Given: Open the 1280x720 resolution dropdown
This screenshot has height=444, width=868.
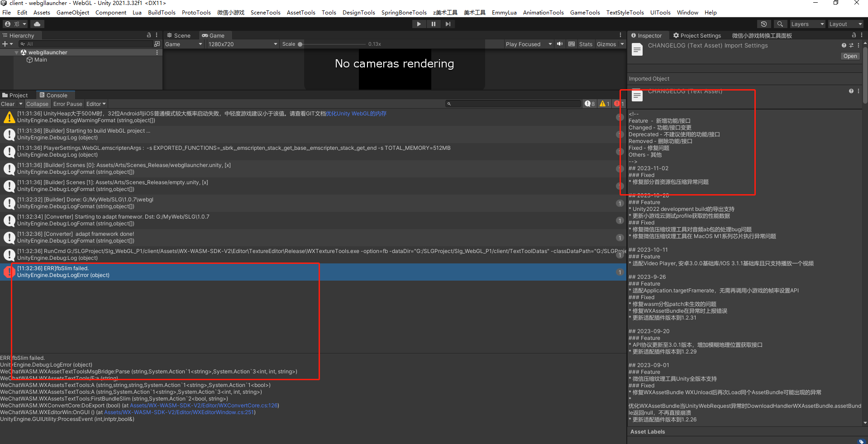Looking at the screenshot, I should pos(243,44).
